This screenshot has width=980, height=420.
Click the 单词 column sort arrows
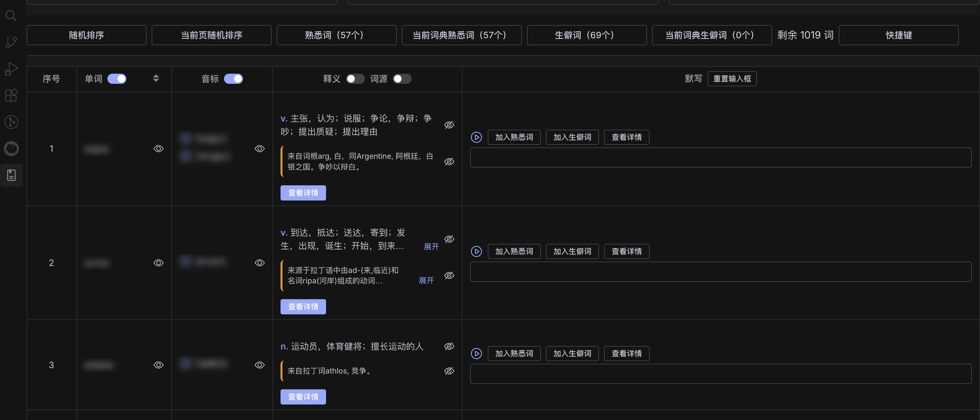pyautogui.click(x=156, y=78)
